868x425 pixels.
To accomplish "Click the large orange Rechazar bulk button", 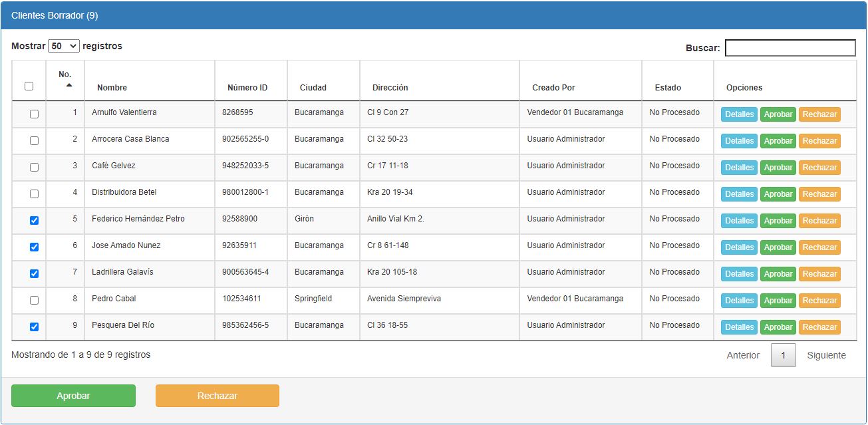I will 217,396.
